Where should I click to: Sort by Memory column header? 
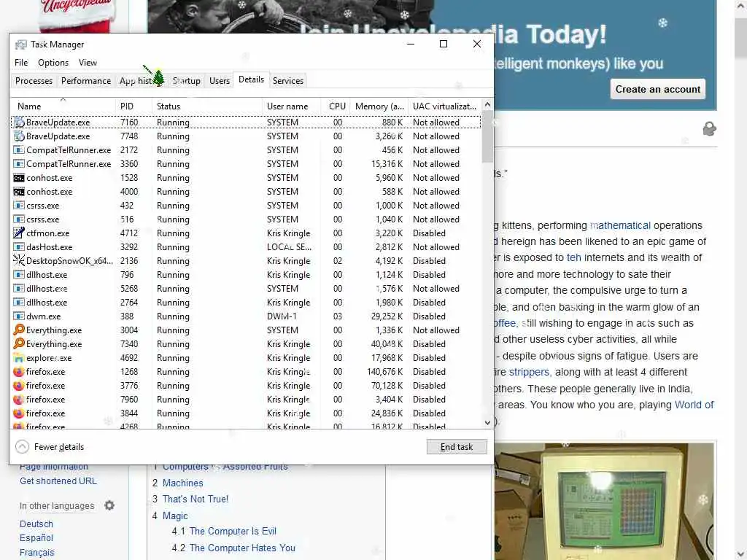(x=379, y=106)
